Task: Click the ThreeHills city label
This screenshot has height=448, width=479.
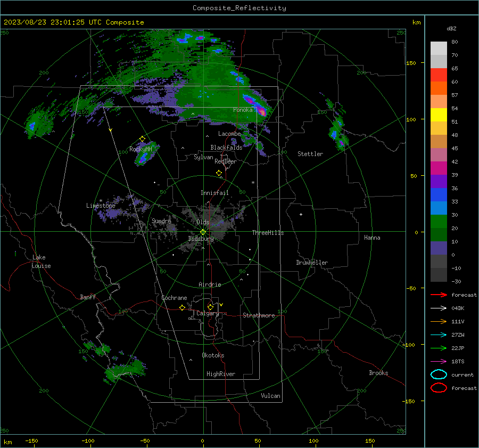Action: [x=268, y=233]
